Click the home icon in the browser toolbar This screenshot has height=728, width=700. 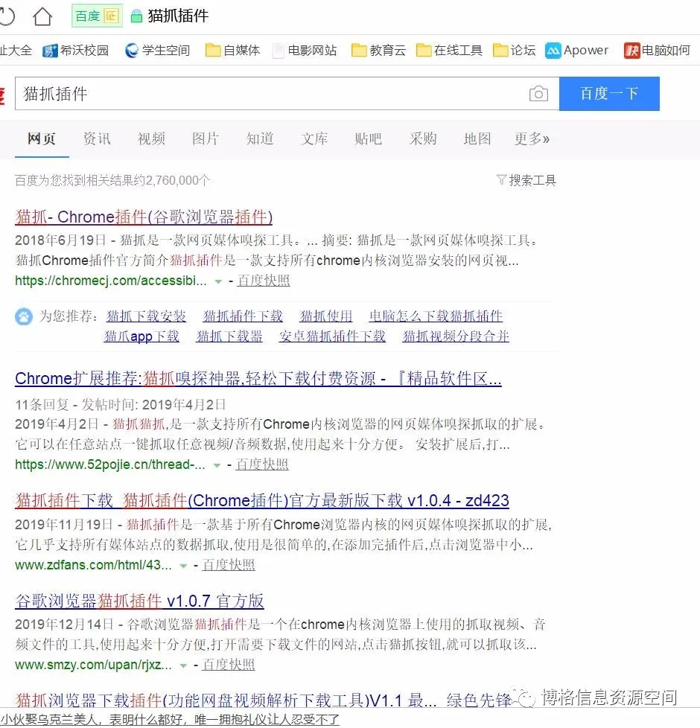42,16
